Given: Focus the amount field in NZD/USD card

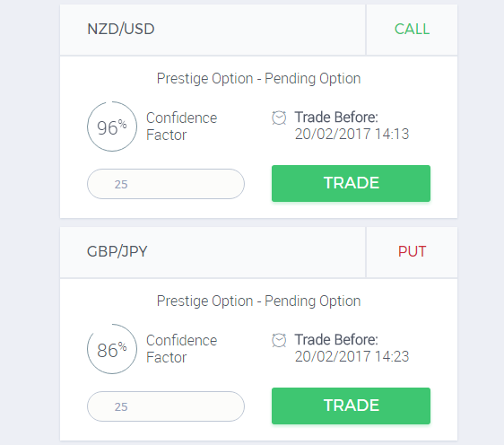Looking at the screenshot, I should pos(166,184).
